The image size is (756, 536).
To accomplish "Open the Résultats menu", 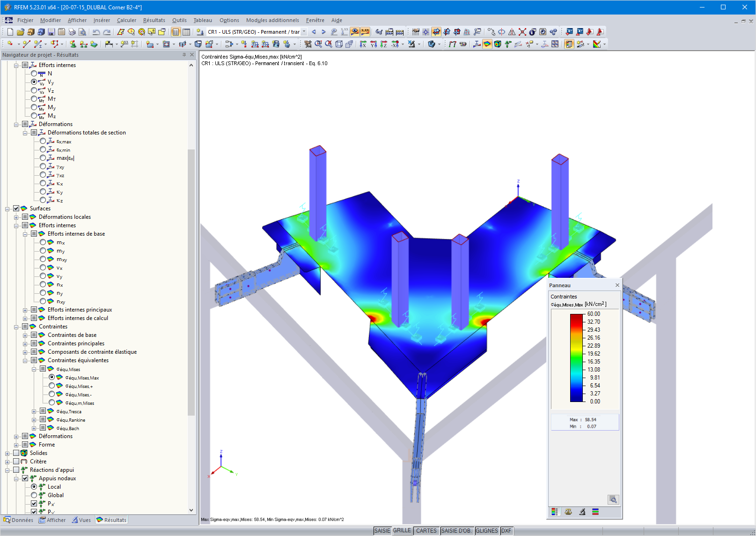I will 154,20.
